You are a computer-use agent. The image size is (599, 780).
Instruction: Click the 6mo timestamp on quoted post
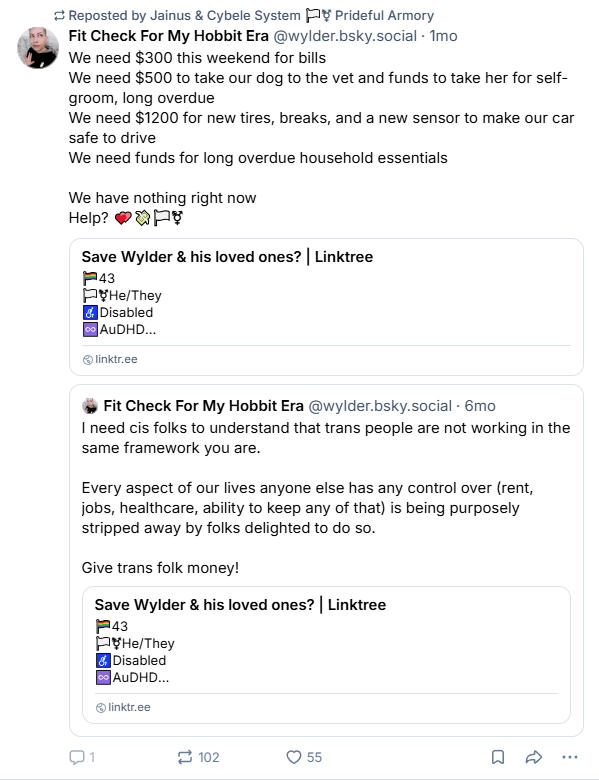pyautogui.click(x=480, y=406)
